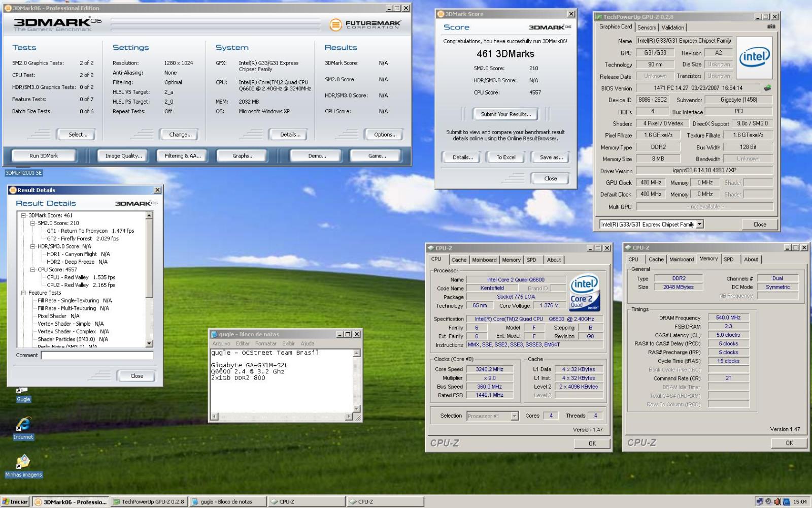
Task: Switch to the Validation tab in GPU-Z
Action: [672, 27]
